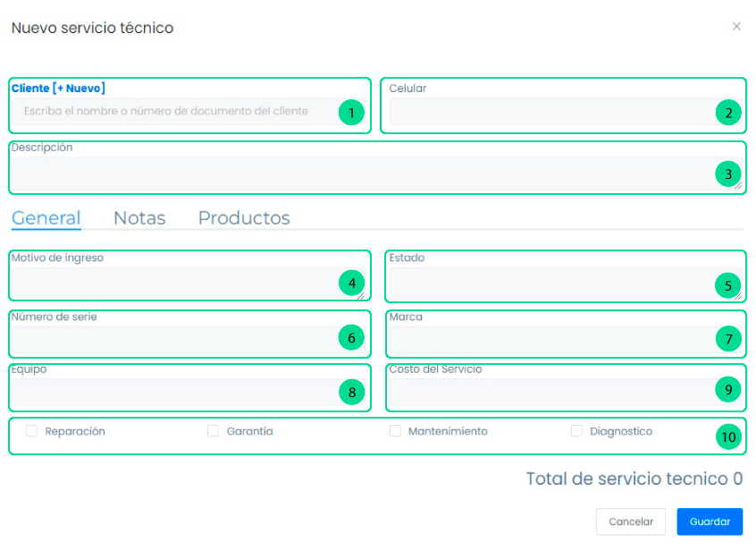756x559 pixels.
Task: Open the Productos tab
Action: (x=244, y=218)
